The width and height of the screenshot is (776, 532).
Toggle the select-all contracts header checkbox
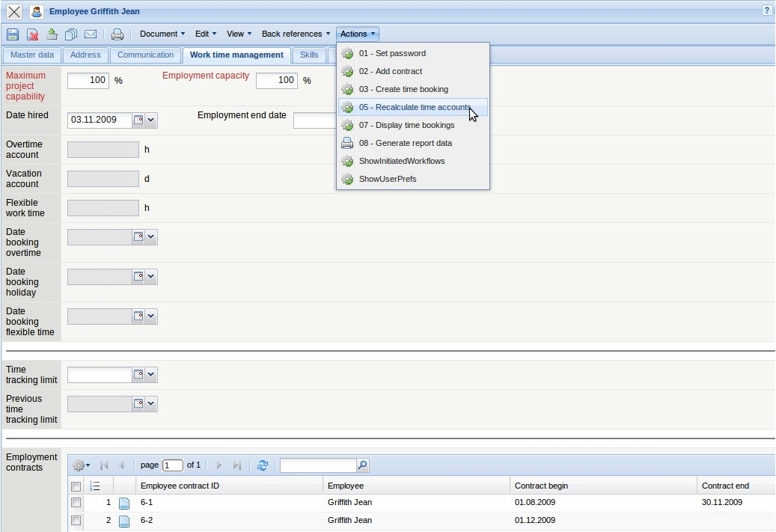pos(76,486)
